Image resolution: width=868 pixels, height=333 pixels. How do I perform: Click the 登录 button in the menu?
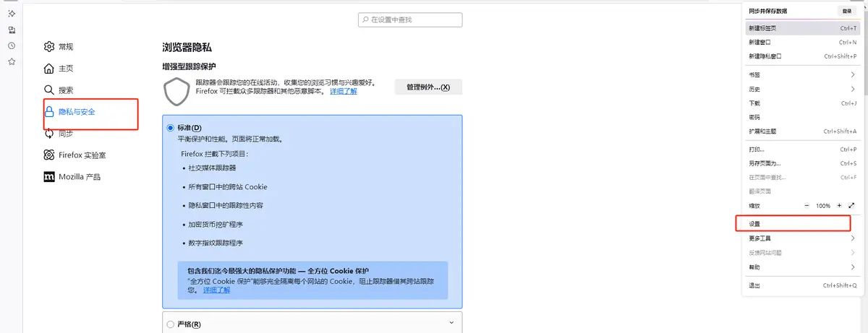846,11
